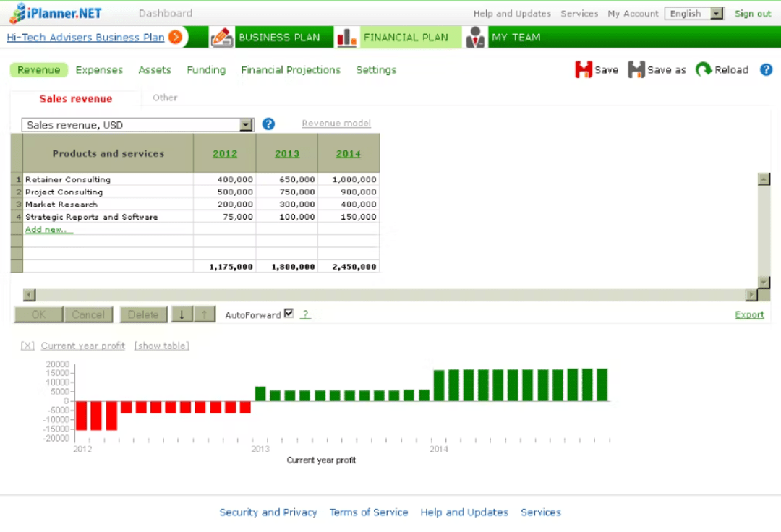Screen dimensions: 781x532
Task: Click the Cancel button below the table
Action: tap(88, 314)
